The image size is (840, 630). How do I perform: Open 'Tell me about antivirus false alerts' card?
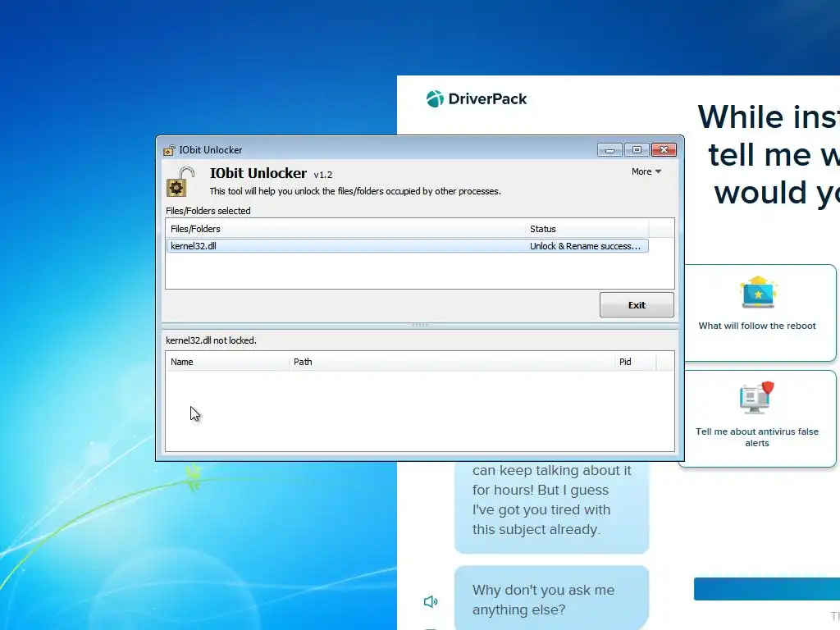pyautogui.click(x=757, y=418)
